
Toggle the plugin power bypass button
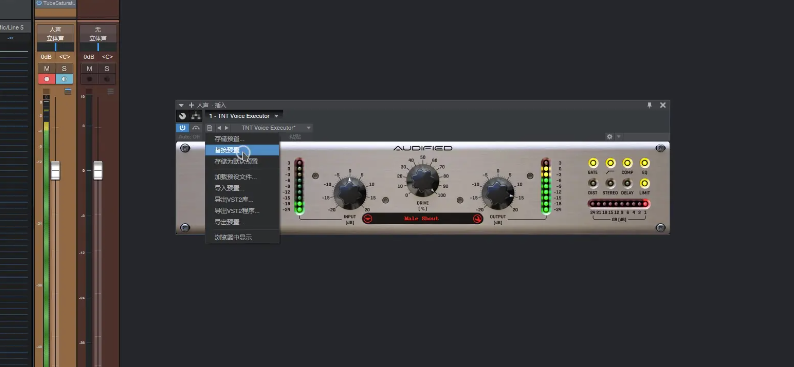182,128
